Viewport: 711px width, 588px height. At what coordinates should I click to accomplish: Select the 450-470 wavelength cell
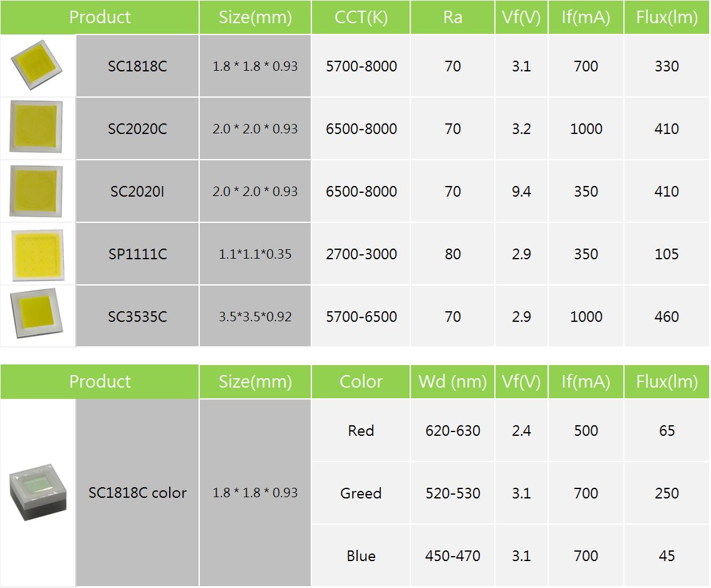pos(452,556)
